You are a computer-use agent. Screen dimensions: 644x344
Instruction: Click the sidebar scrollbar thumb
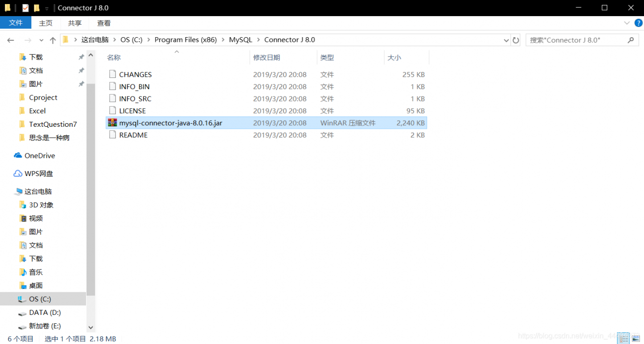click(x=91, y=189)
